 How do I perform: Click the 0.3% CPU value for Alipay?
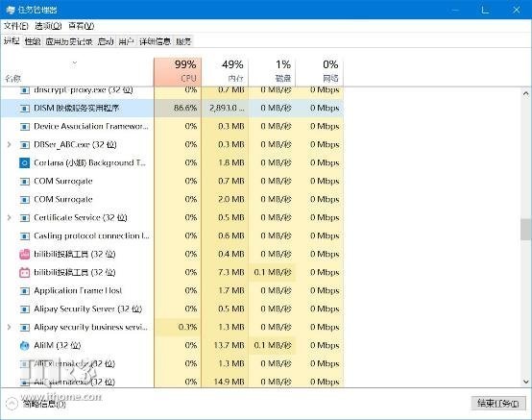(x=187, y=328)
